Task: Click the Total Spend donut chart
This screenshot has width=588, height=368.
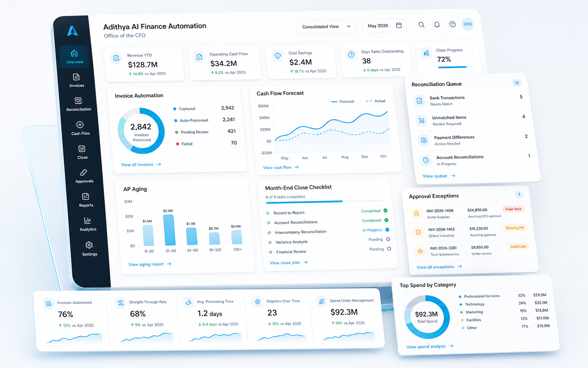Action: pos(427,317)
